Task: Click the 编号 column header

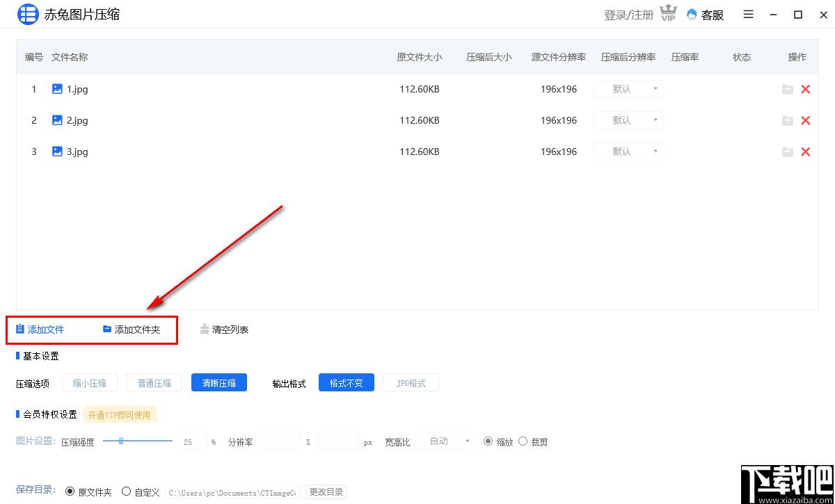Action: (x=34, y=57)
